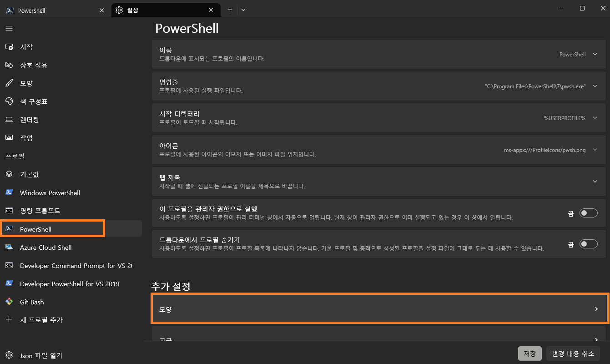This screenshot has width=610, height=364.
Task: Switch to the 설정 tab
Action: tap(166, 10)
